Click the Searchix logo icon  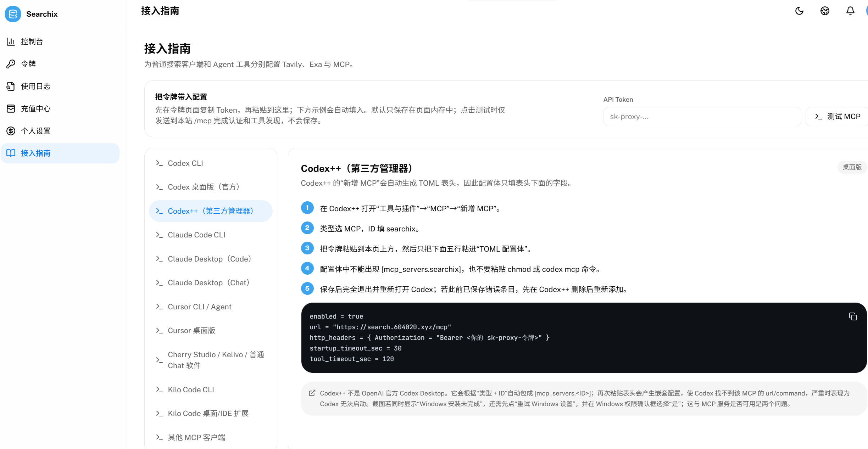point(13,14)
